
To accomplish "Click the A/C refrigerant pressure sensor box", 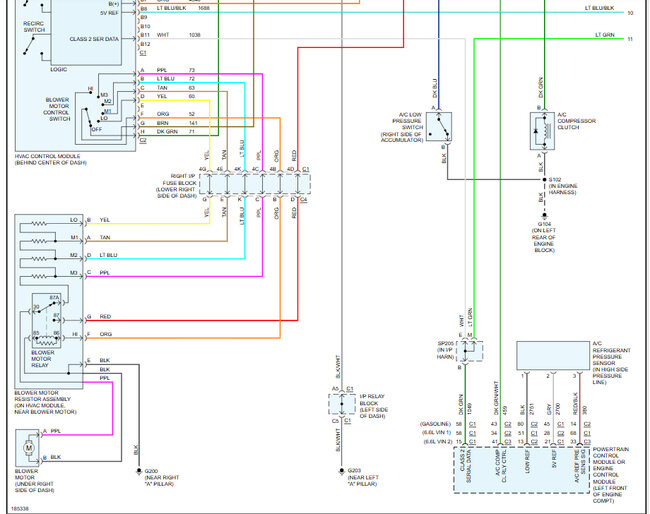I will (553, 356).
